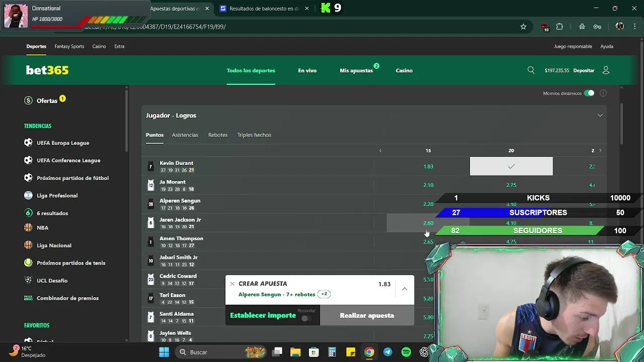Screen dimensions: 644x362
Task: Switch to Puntos tab
Action: tap(154, 135)
